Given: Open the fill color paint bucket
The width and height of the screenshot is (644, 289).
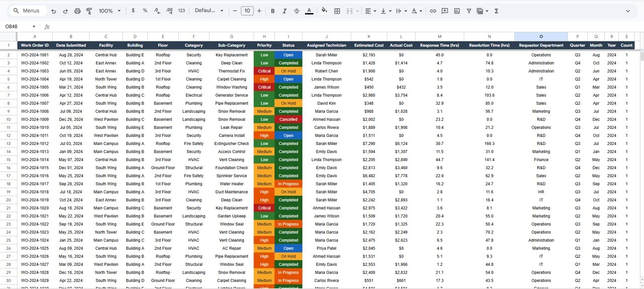Looking at the screenshot, I should tap(324, 11).
